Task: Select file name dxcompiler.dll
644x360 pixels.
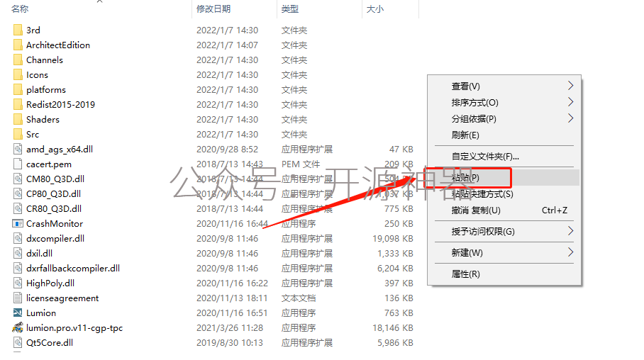Action: pyautogui.click(x=55, y=239)
